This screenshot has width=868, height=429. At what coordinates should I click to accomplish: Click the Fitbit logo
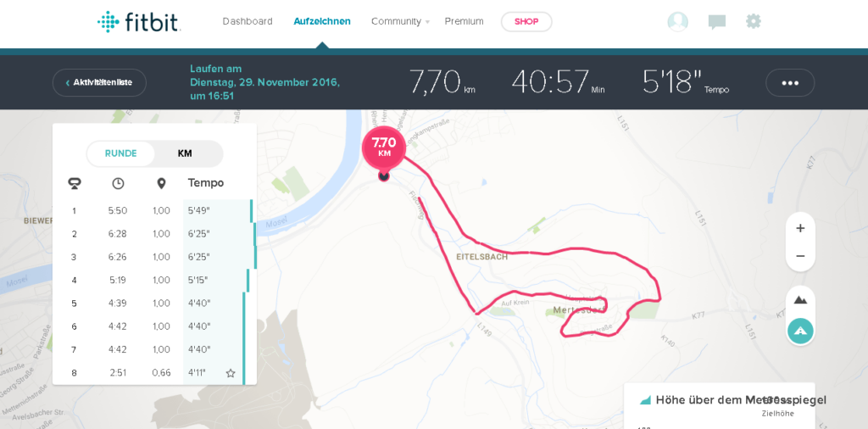tap(139, 21)
